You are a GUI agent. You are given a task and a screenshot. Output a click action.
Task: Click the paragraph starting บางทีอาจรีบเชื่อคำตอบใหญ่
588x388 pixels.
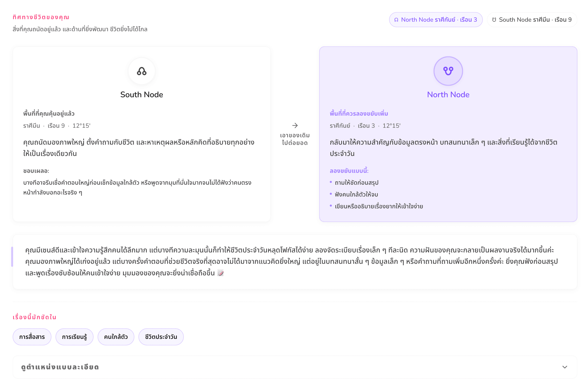[x=137, y=188]
